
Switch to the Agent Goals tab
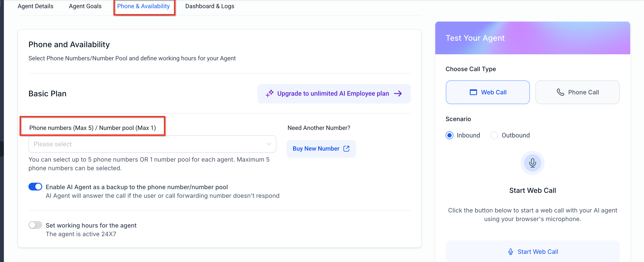tap(85, 6)
